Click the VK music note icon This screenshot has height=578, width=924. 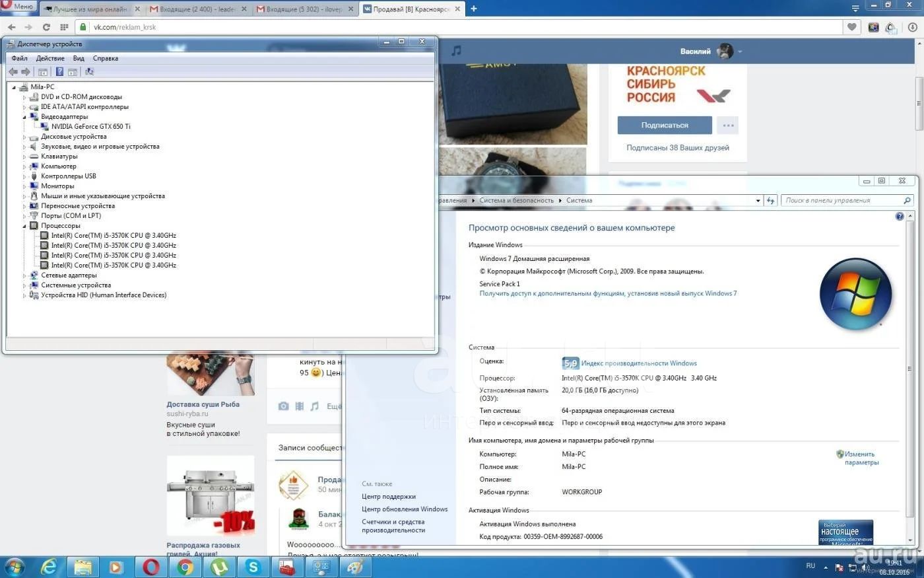coord(456,51)
